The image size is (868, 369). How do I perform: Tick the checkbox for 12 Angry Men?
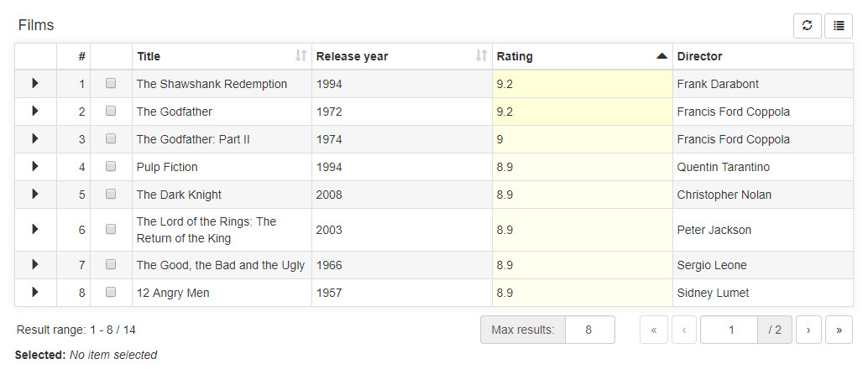click(111, 292)
